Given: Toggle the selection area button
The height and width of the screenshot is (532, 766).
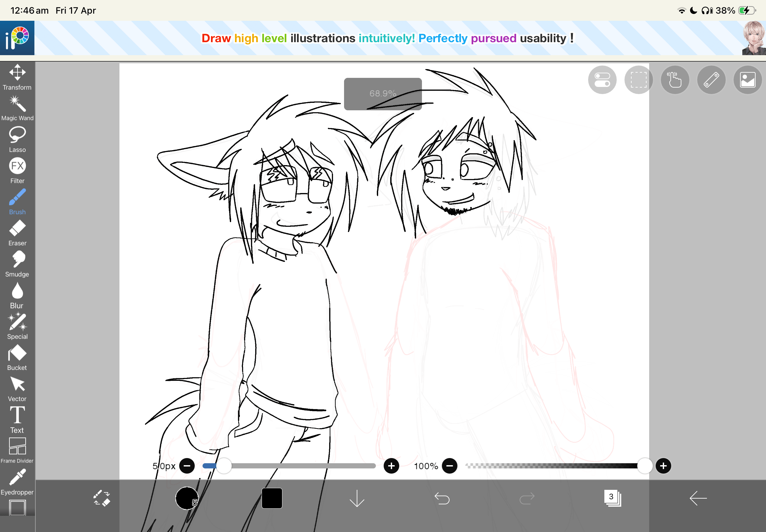Looking at the screenshot, I should 638,80.
